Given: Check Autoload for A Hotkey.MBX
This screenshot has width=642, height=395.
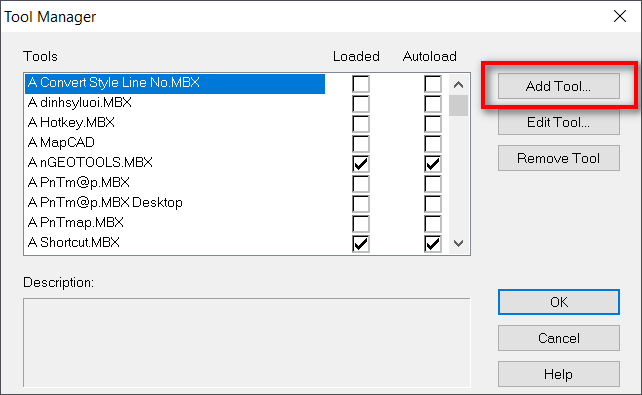Looking at the screenshot, I should (433, 124).
